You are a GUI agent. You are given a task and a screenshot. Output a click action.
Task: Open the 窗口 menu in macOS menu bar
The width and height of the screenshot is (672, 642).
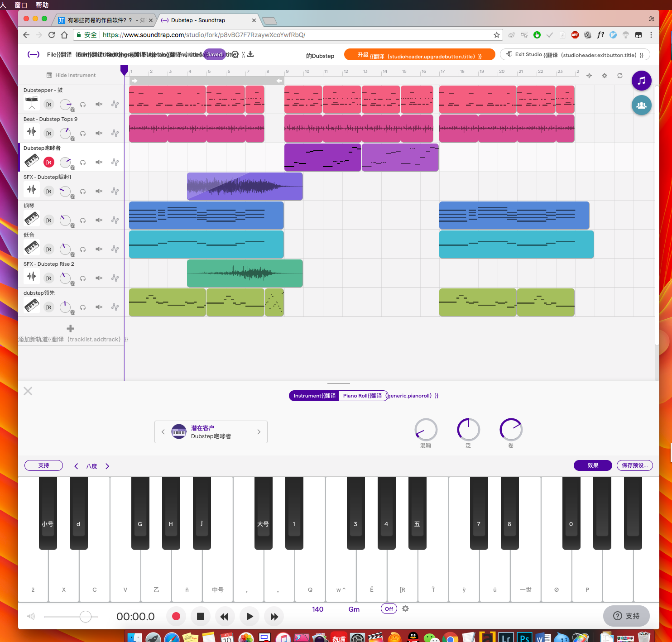pyautogui.click(x=21, y=5)
